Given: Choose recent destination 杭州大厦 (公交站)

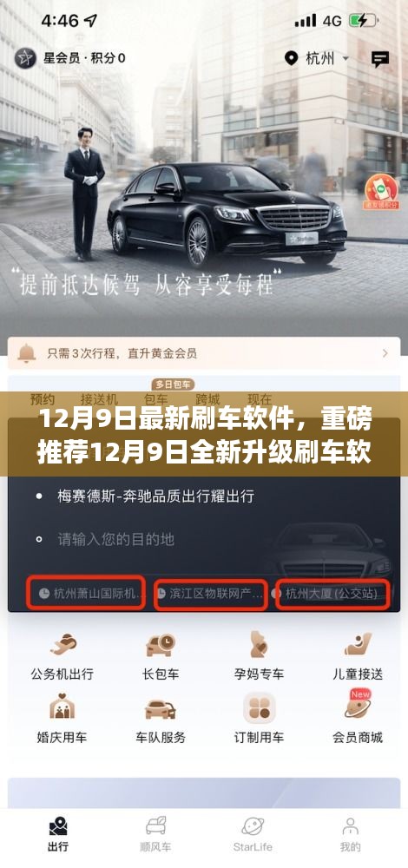Looking at the screenshot, I should (332, 594).
